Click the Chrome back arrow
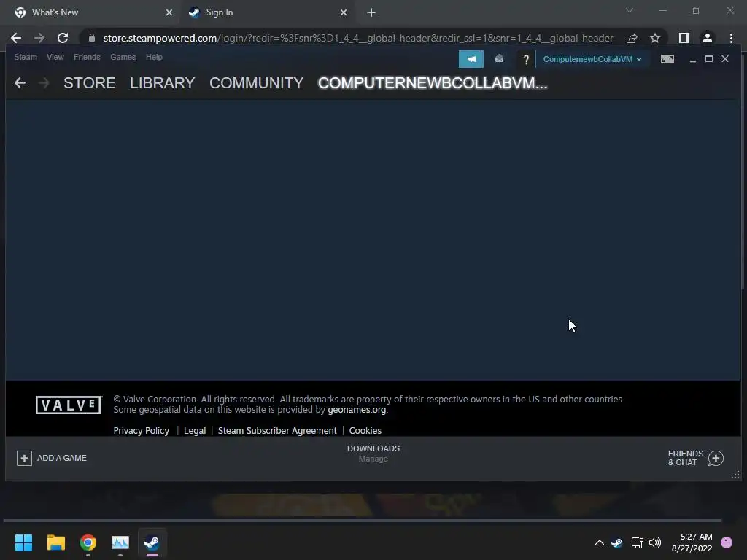Image resolution: width=747 pixels, height=560 pixels. pos(16,38)
